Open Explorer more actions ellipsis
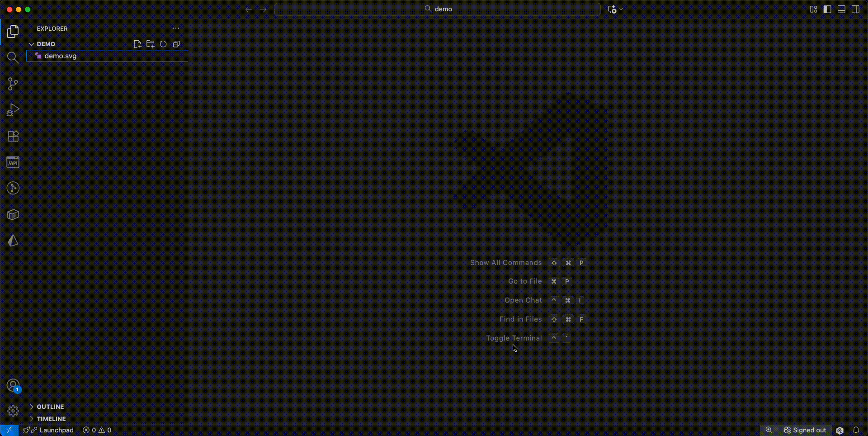 tap(176, 28)
